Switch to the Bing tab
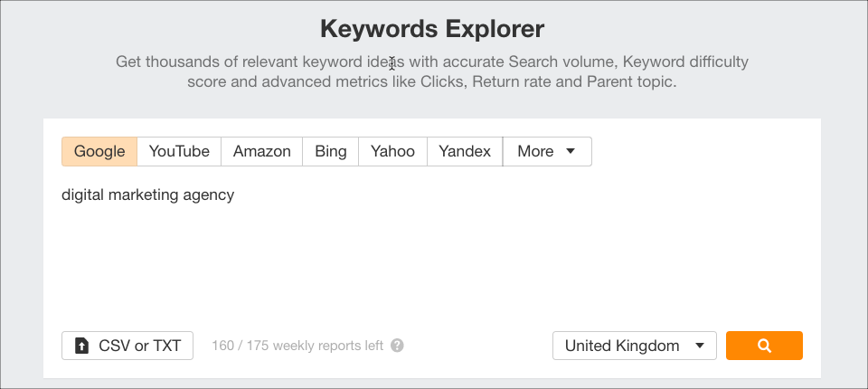The width and height of the screenshot is (868, 389). click(331, 151)
